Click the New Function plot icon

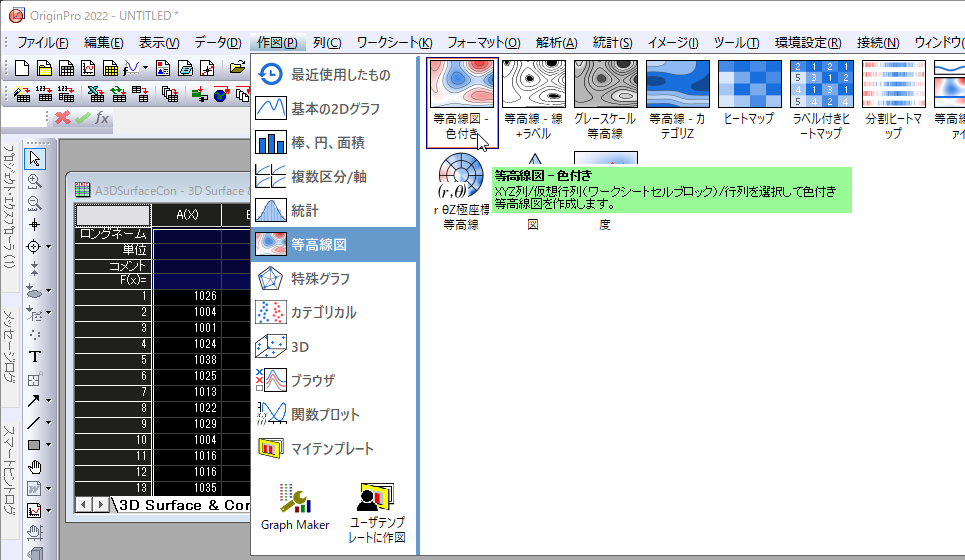pos(131,68)
